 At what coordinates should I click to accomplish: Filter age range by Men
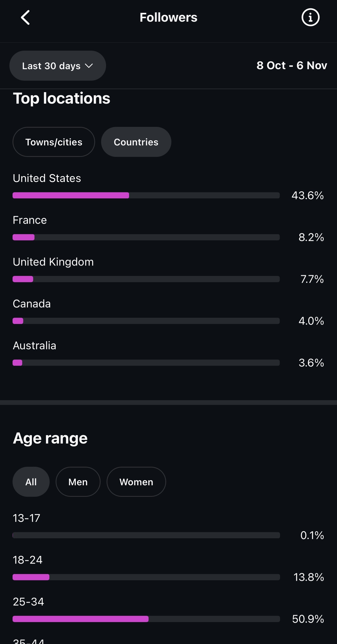[78, 482]
